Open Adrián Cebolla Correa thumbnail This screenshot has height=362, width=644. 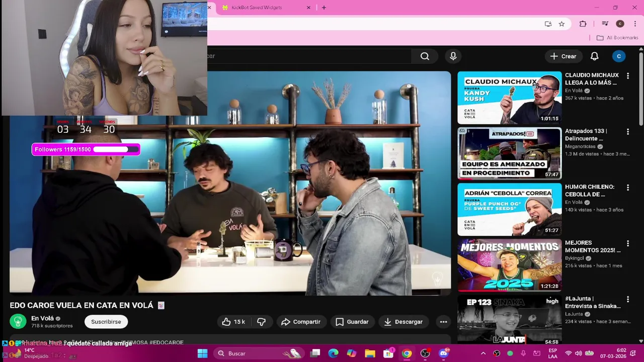coord(509,209)
